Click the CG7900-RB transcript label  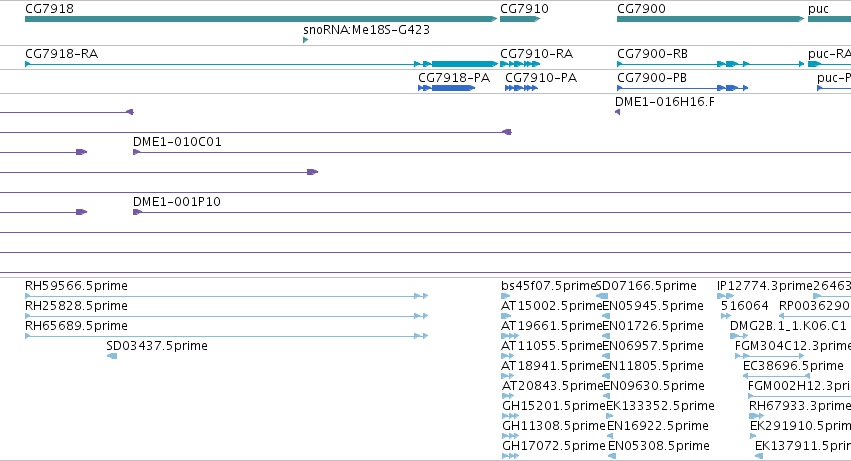pos(652,54)
